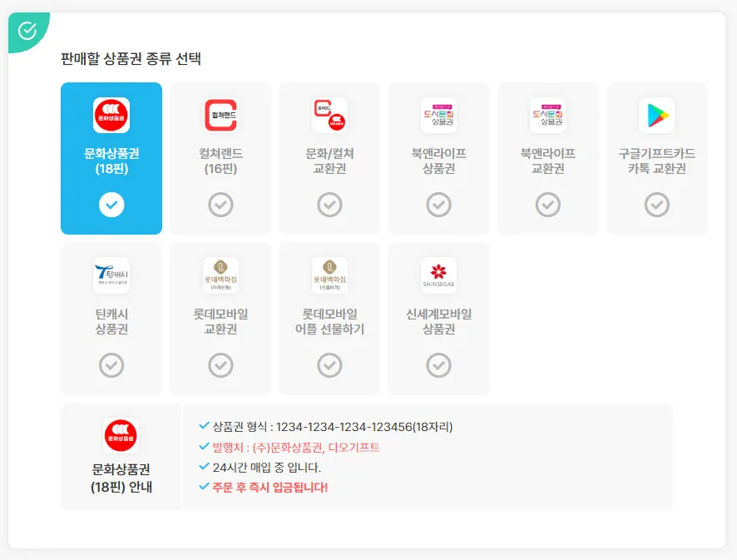This screenshot has height=560, width=737.
Task: Choose the 문화/컬쳐 교환권 logo icon
Action: point(329,115)
